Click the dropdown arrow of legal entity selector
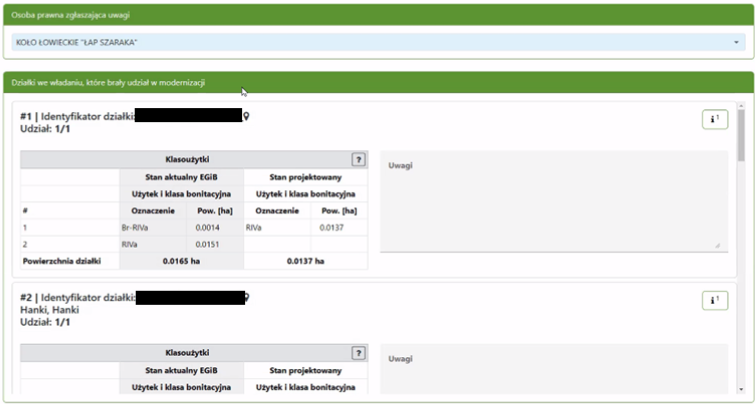Image resolution: width=755 pixels, height=404 pixels. point(736,42)
